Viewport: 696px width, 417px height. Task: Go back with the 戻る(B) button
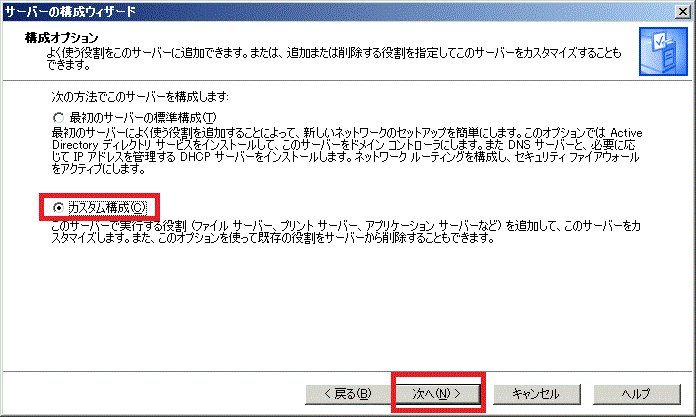point(348,394)
